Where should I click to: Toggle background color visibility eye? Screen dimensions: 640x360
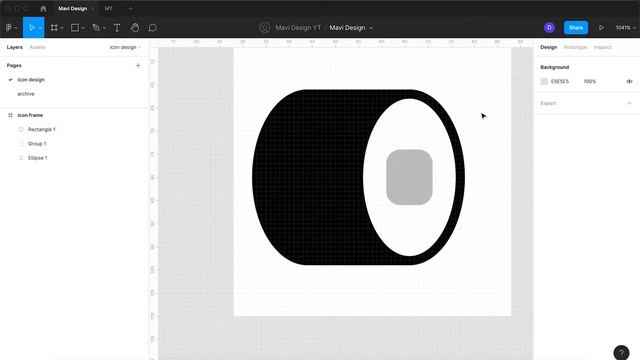point(629,81)
